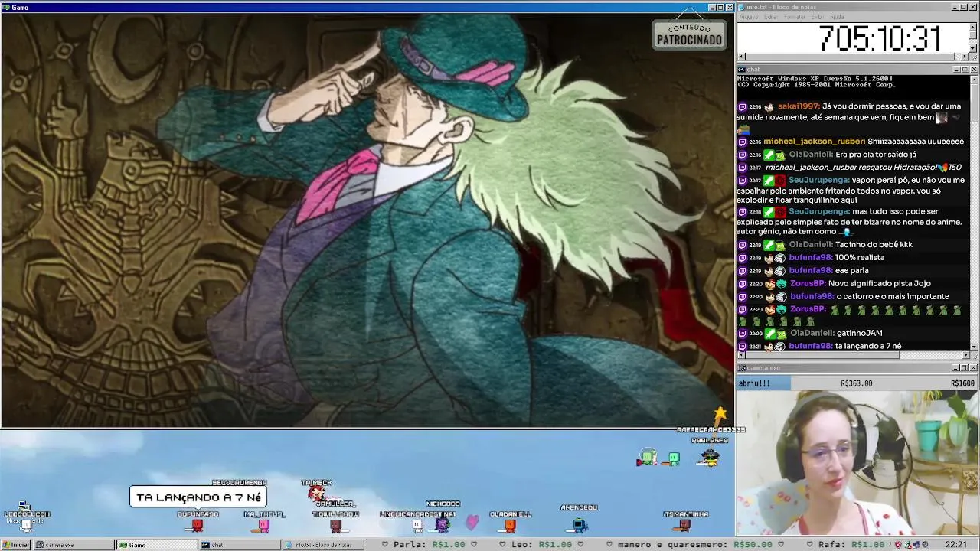Switch to camera.exe in the taskbar
The image size is (980, 551).
[x=74, y=545]
